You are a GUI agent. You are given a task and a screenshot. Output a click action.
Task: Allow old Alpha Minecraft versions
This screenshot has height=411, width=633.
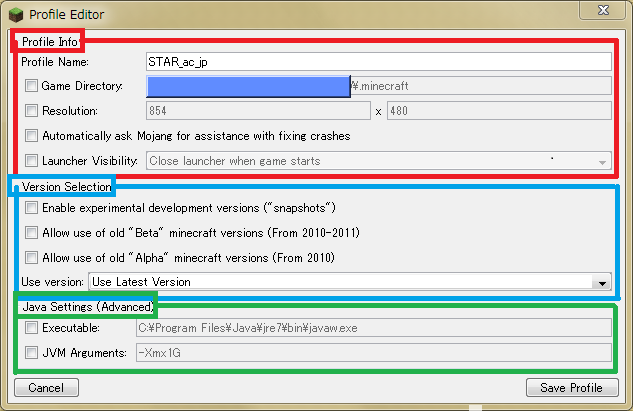point(32,258)
